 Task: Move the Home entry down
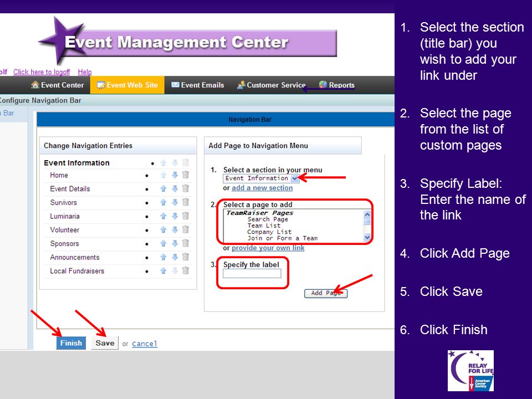click(x=175, y=175)
